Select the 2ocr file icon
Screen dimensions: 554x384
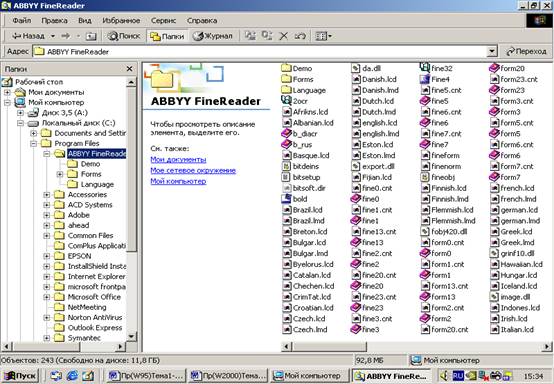click(286, 101)
